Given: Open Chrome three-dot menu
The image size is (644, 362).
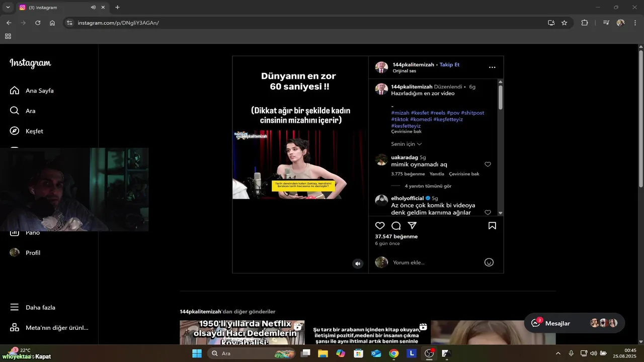Looking at the screenshot, I should click(x=634, y=23).
